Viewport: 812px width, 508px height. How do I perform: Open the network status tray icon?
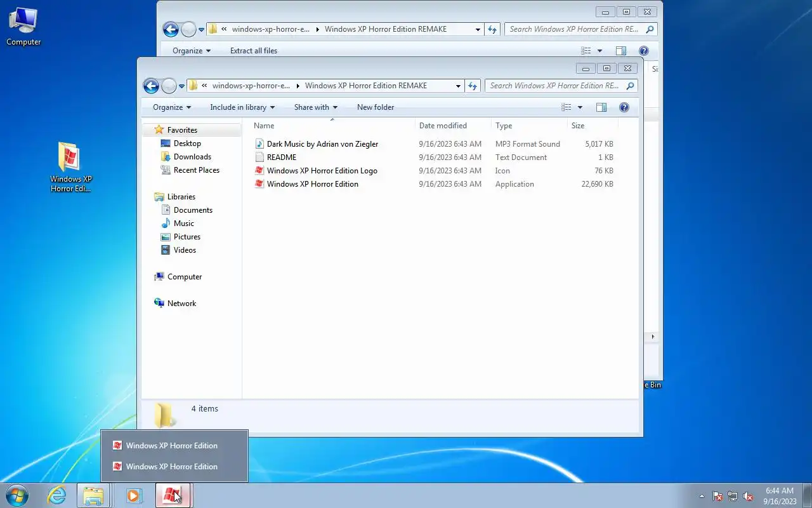pos(733,496)
